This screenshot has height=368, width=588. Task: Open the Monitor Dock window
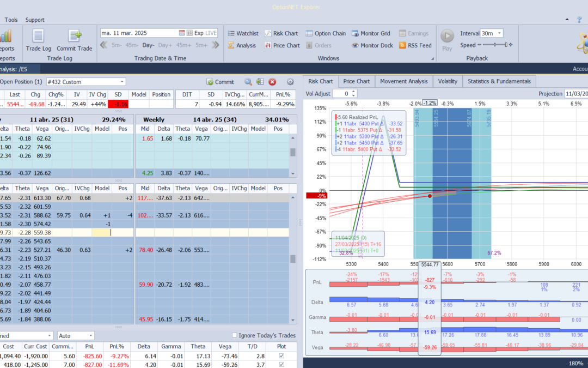pyautogui.click(x=372, y=45)
